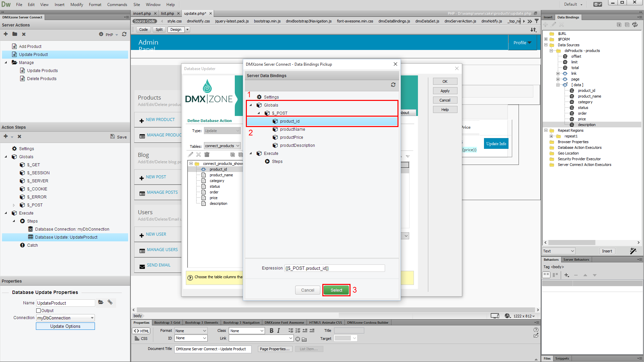Click the Expression input field
Screen dimensions: 644x362
pyautogui.click(x=334, y=268)
